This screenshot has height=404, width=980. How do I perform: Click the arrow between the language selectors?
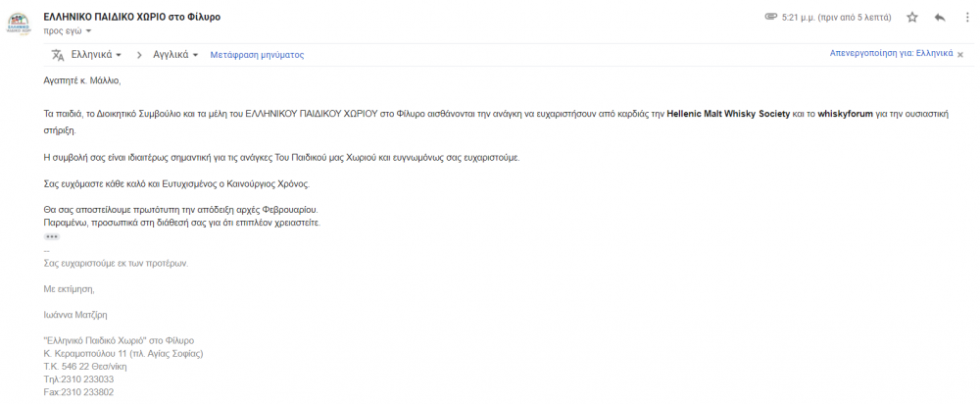pos(139,55)
